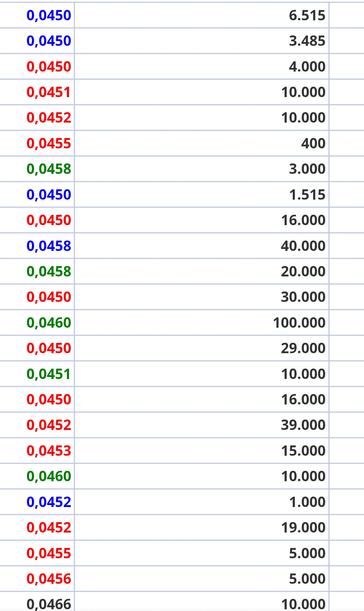Select the red price 0,0456
The image size is (364, 611).
click(49, 579)
